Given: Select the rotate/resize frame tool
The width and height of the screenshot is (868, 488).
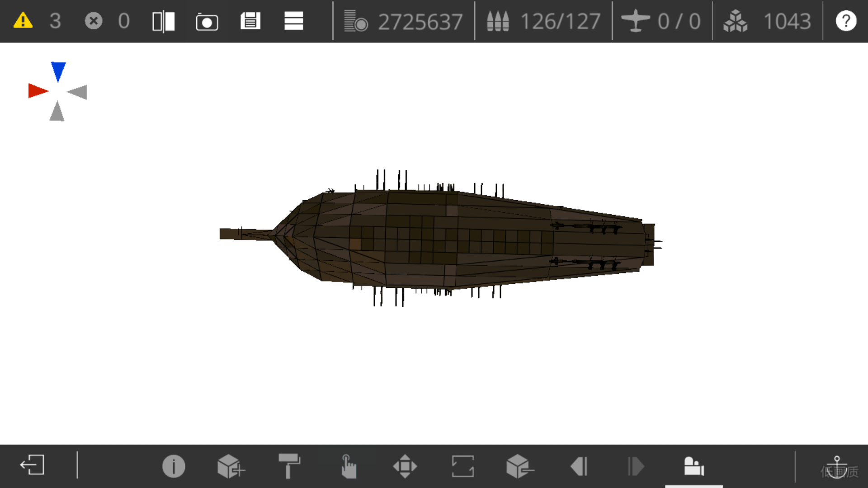Looking at the screenshot, I should pos(463,466).
